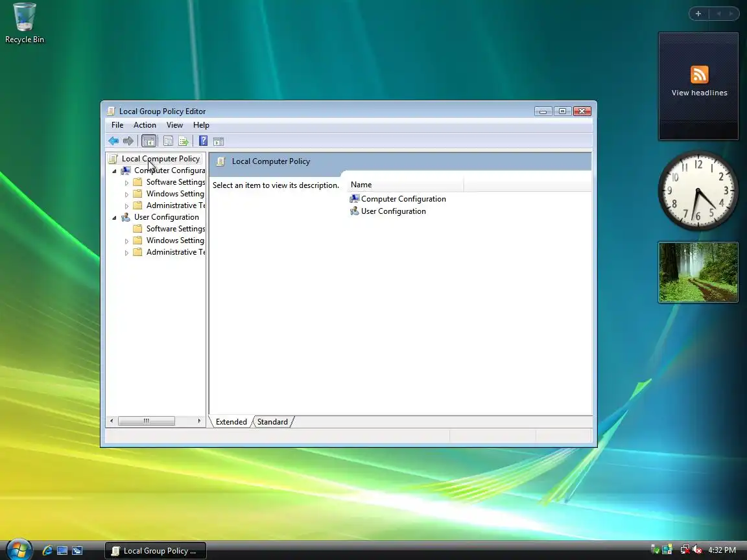
Task: Click Windows Settings folder icon under Computer Configuration
Action: coord(137,194)
